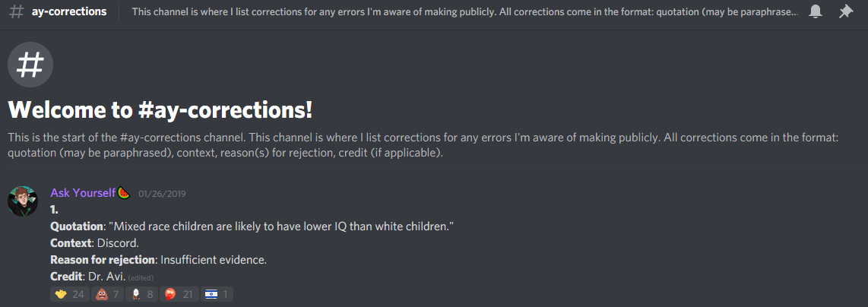Click the Reason for rejection line
Image resolution: width=868 pixels, height=307 pixels.
(159, 259)
